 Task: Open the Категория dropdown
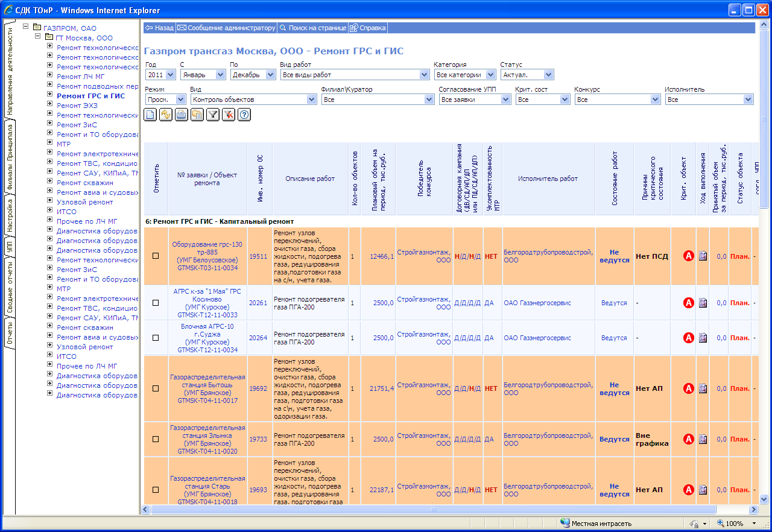pyautogui.click(x=464, y=75)
